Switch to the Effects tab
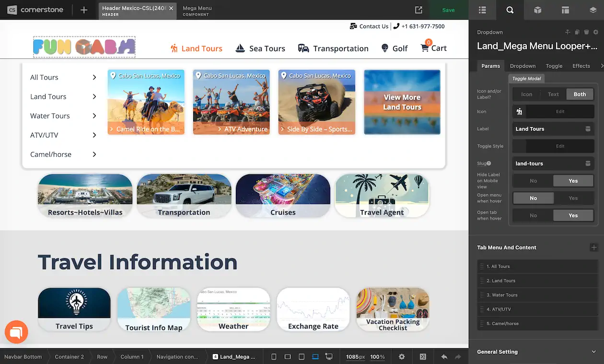Screen dimensions: 604x364 [581, 66]
